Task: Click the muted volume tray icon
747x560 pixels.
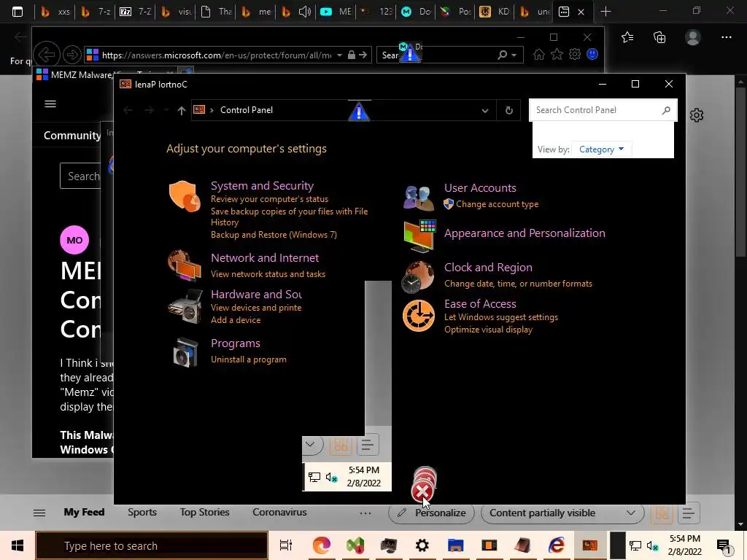Action: (653, 545)
